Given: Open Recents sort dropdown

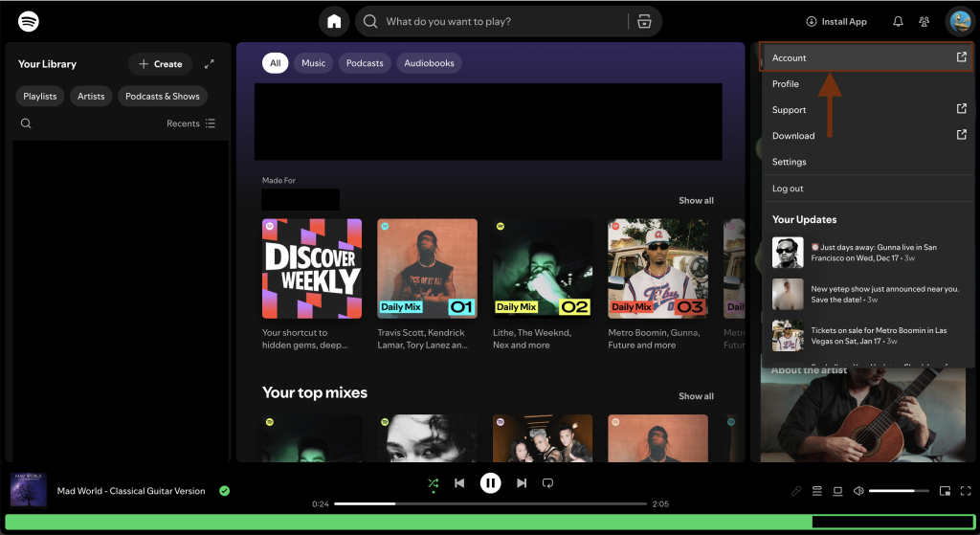Looking at the screenshot, I should coord(190,123).
